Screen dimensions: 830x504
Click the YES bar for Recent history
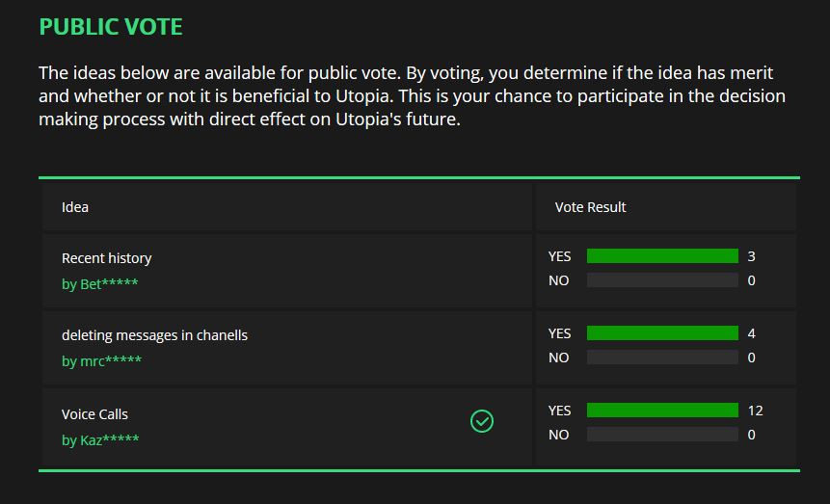[662, 256]
